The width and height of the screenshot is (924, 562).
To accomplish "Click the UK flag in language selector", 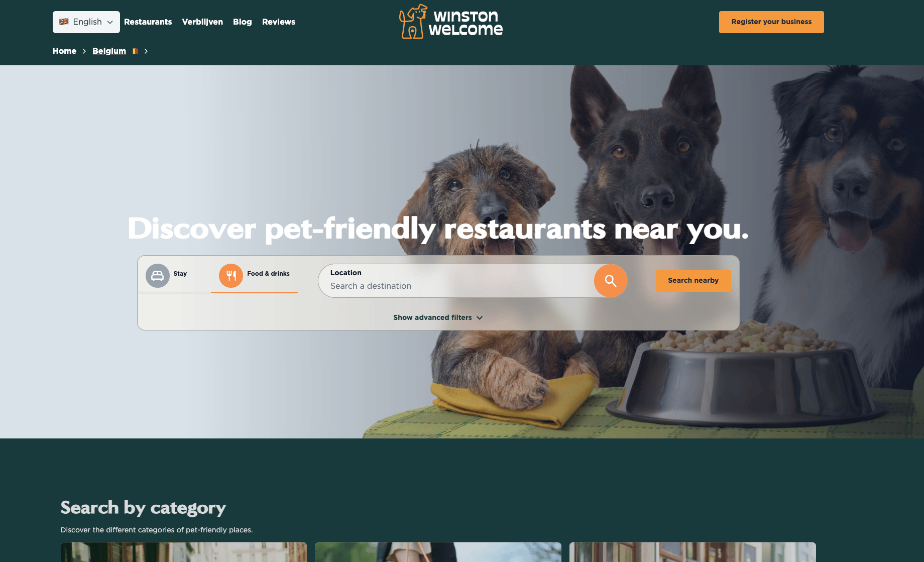I will click(64, 22).
